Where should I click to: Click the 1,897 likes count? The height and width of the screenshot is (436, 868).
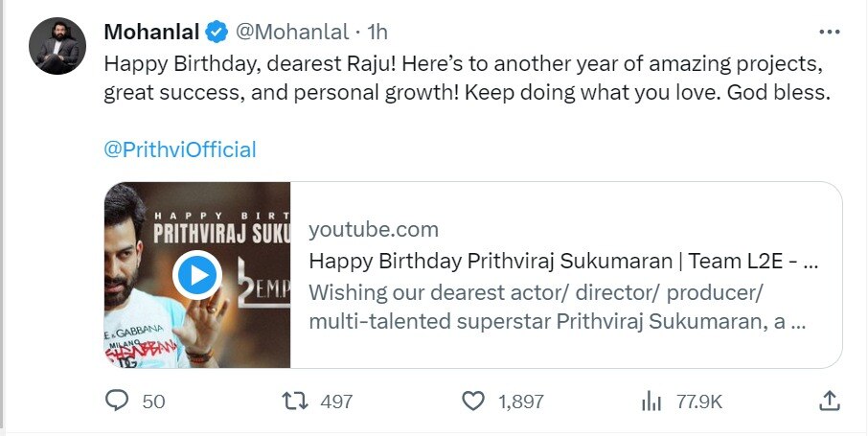click(x=521, y=402)
